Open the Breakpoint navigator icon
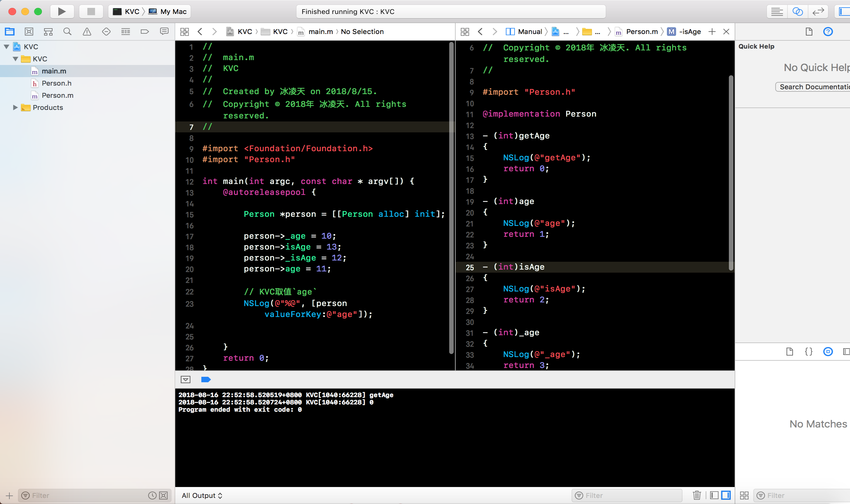Viewport: 850px width, 504px height. click(x=145, y=32)
